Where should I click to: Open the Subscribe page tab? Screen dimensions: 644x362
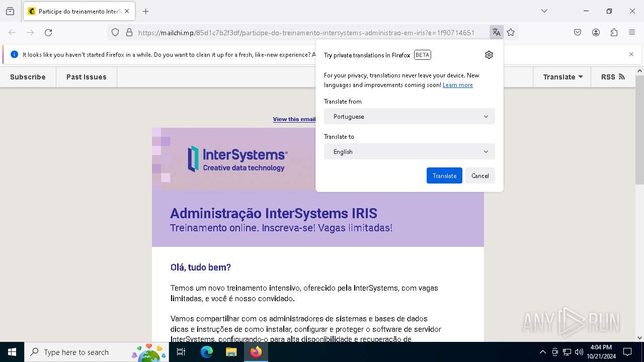(28, 77)
